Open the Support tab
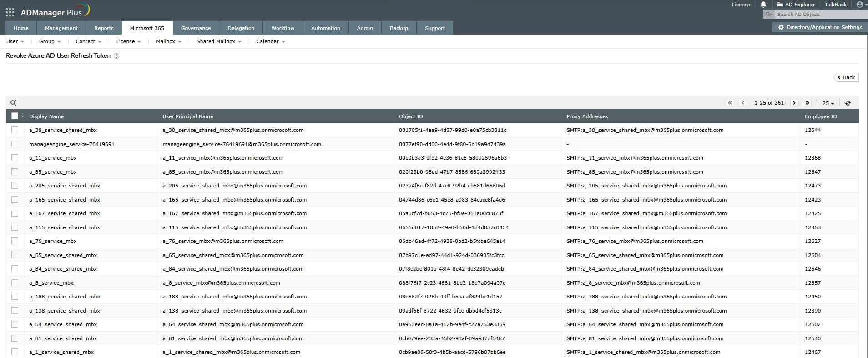 point(435,28)
